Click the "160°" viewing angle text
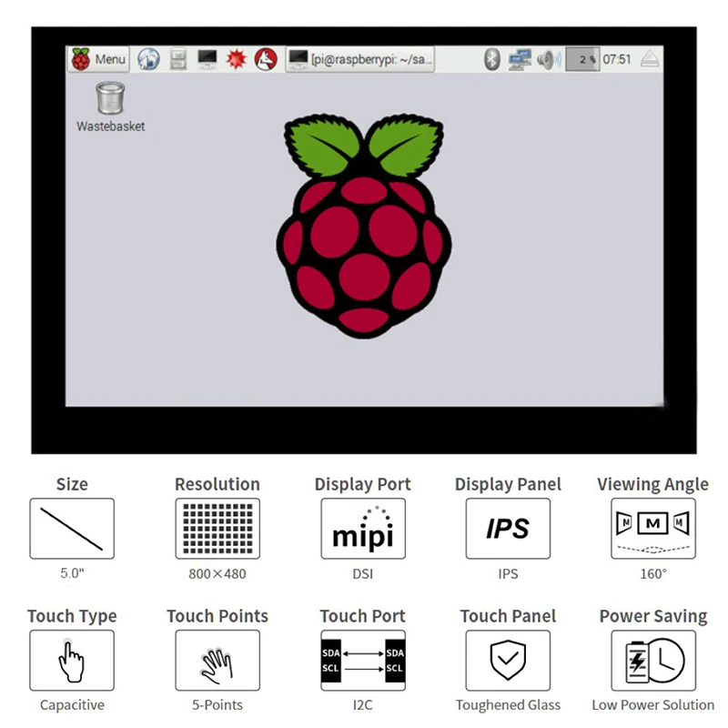This screenshot has width=728, height=728. tap(653, 574)
